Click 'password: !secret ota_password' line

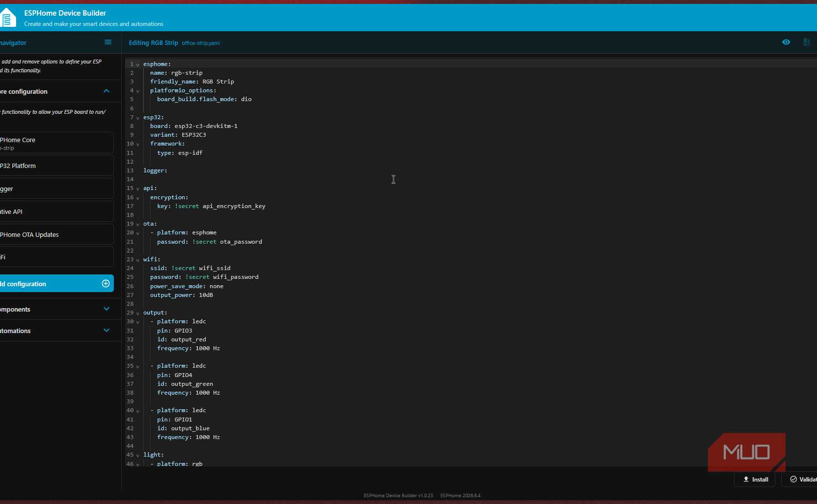(210, 242)
